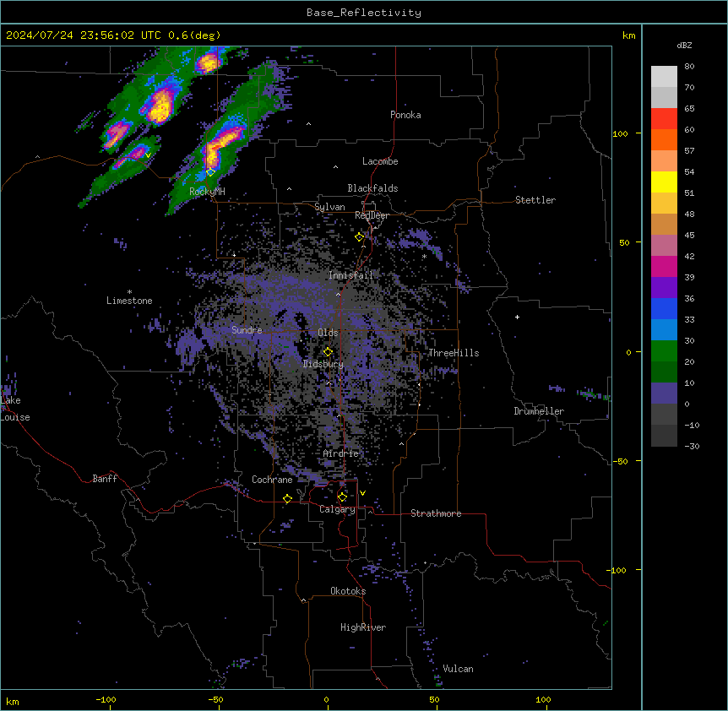Click the Lake Louise label
728x711 pixels.
click(x=15, y=409)
